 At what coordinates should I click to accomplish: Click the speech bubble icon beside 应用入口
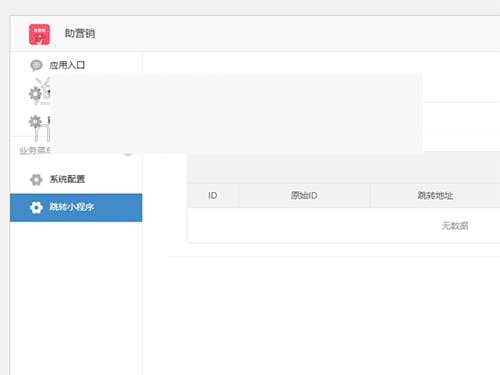36,65
